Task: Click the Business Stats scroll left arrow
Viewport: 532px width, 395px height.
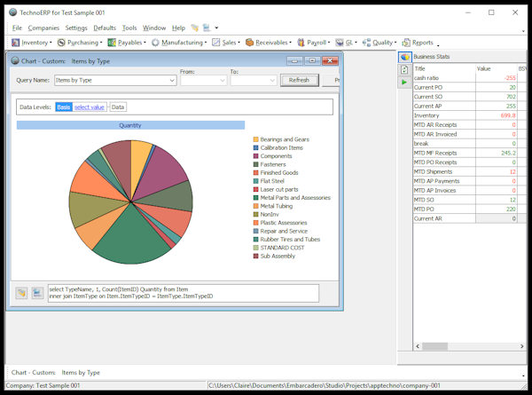Action: tap(418, 346)
